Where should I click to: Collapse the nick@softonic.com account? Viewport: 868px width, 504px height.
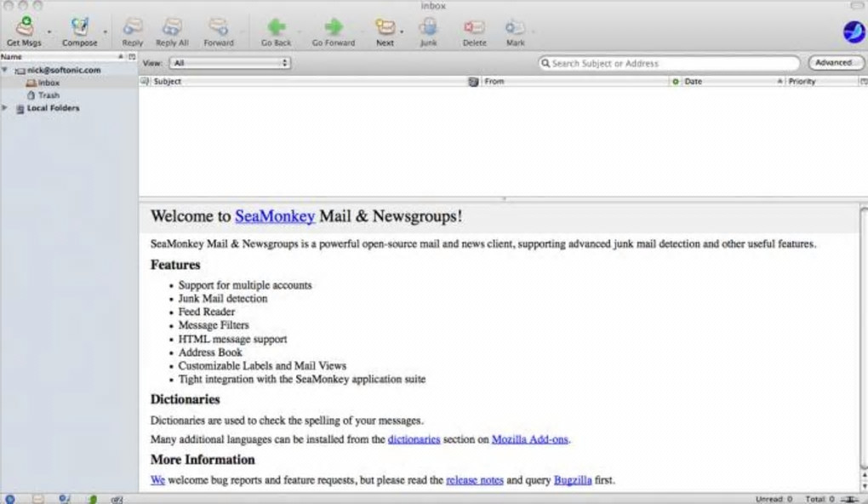(4, 70)
